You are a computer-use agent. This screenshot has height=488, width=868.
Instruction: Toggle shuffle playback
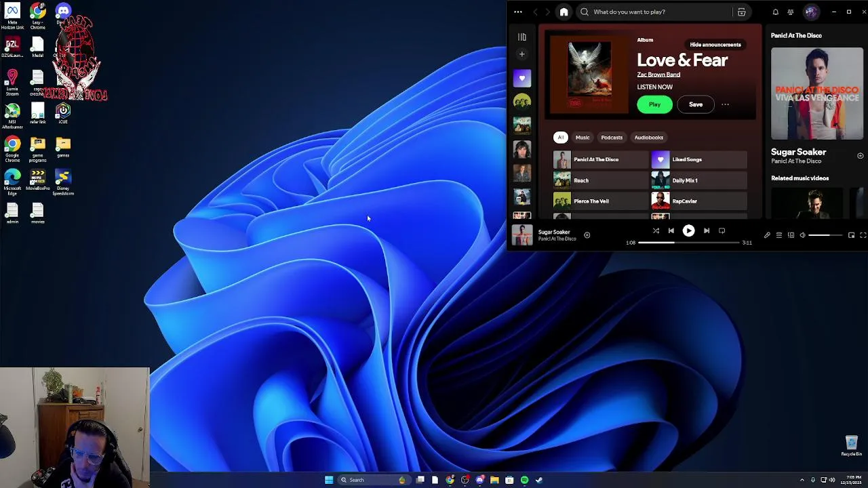tap(656, 230)
